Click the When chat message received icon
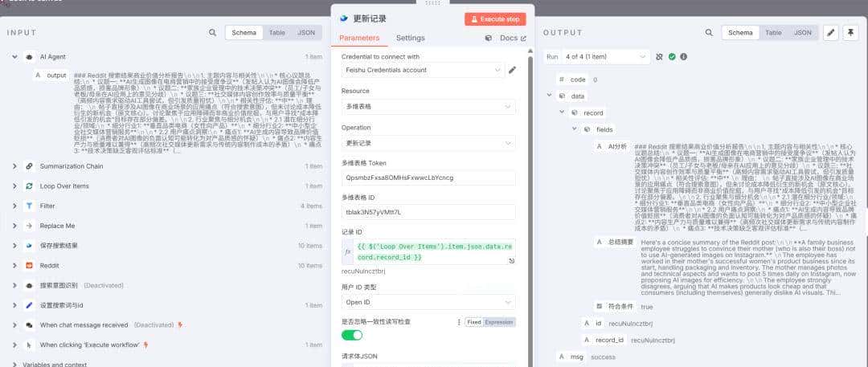868x367 pixels. coord(30,325)
